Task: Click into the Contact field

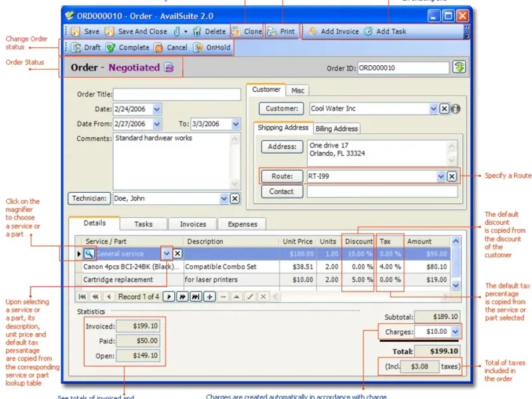Action: click(382, 192)
